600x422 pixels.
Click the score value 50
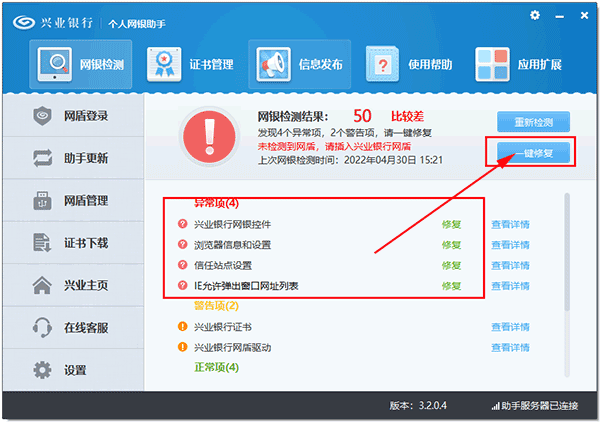pyautogui.click(x=362, y=116)
